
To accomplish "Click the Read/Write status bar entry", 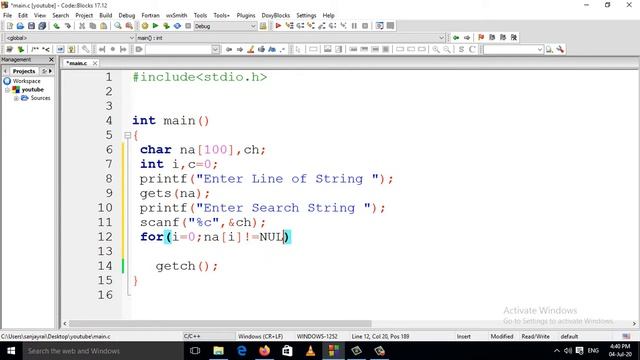I will 535,337.
